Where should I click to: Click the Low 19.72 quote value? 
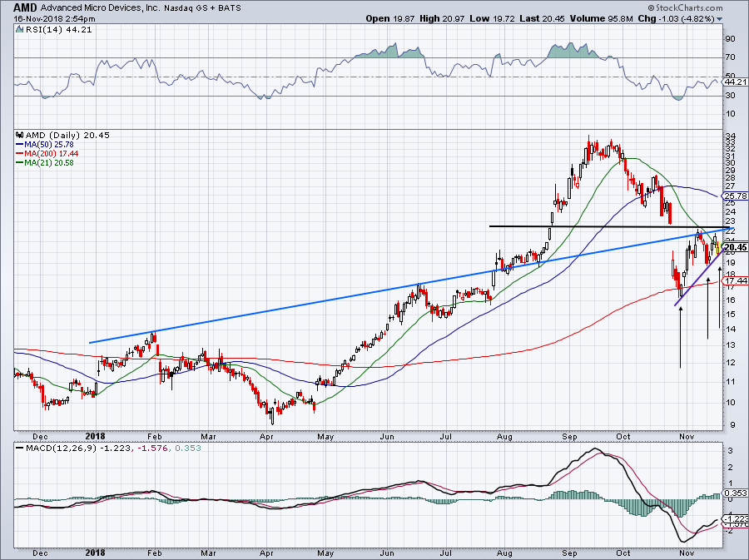tap(493, 18)
